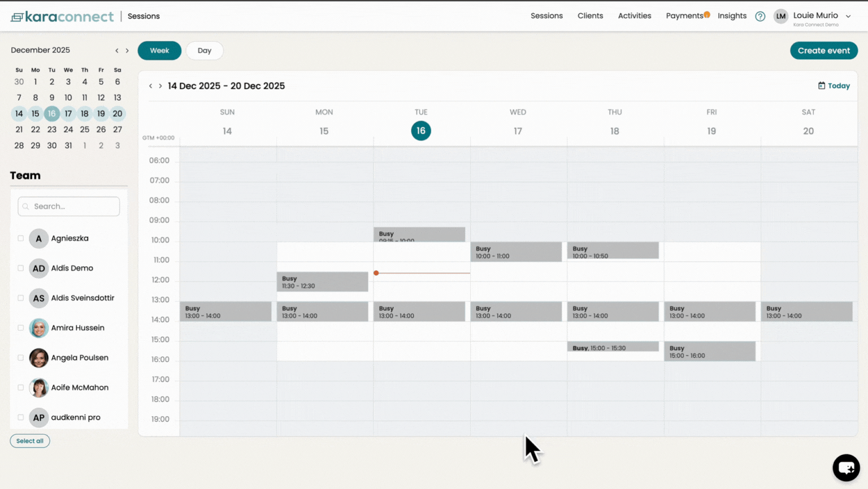Tick the checkbox for Agnieszka
The image size is (868, 489).
pos(21,239)
